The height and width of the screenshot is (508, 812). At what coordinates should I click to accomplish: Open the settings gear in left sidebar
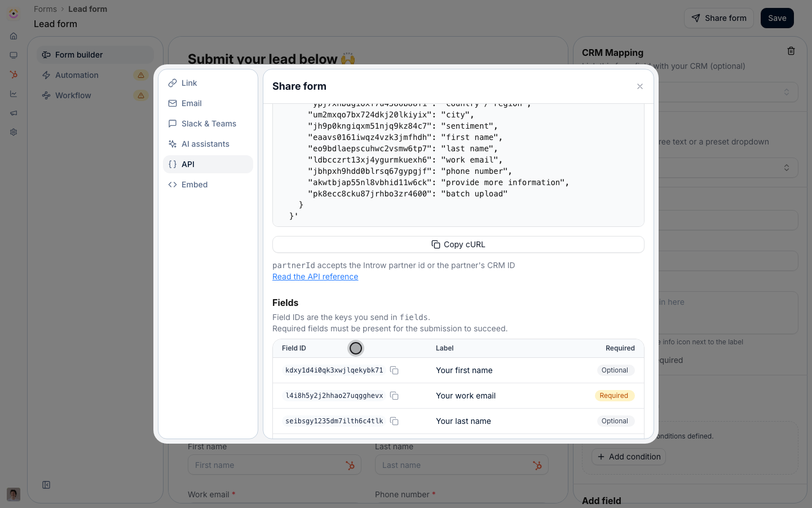[14, 132]
